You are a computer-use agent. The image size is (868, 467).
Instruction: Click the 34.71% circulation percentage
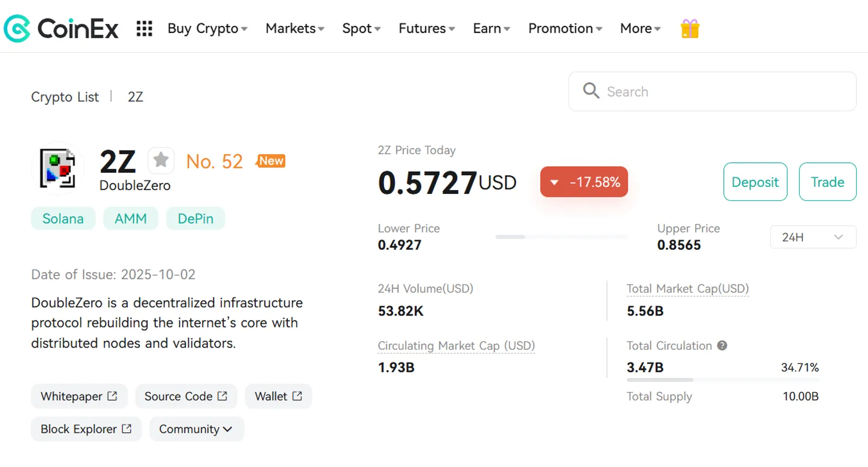(800, 368)
